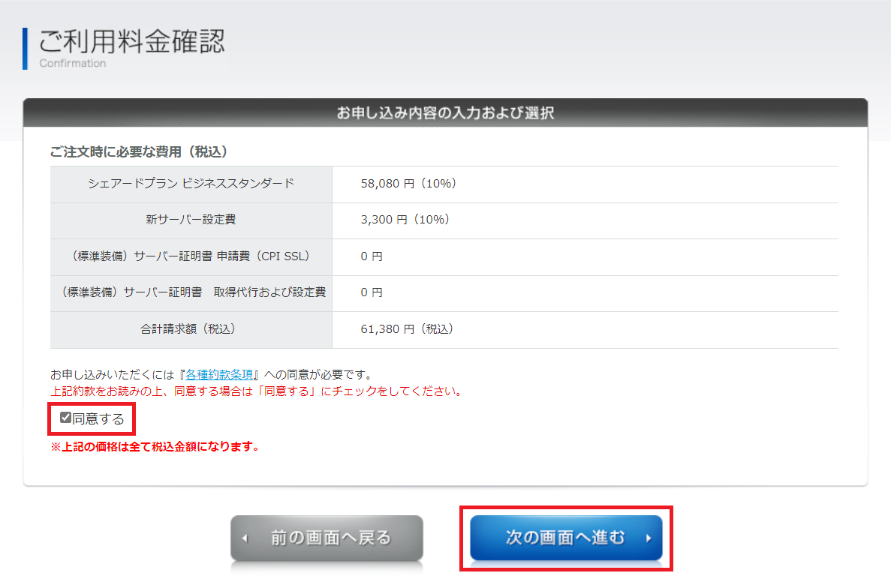
Task: Tick the 同意する agreement checkbox
Action: tap(65, 418)
